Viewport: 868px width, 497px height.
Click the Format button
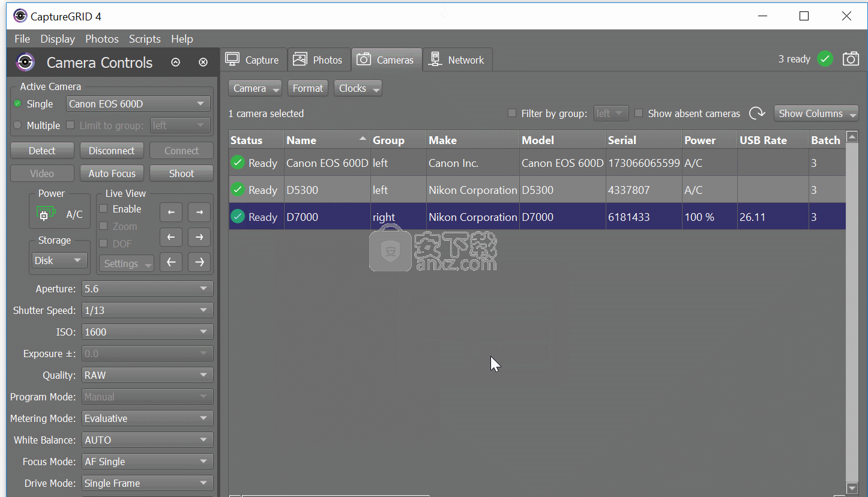click(x=308, y=88)
